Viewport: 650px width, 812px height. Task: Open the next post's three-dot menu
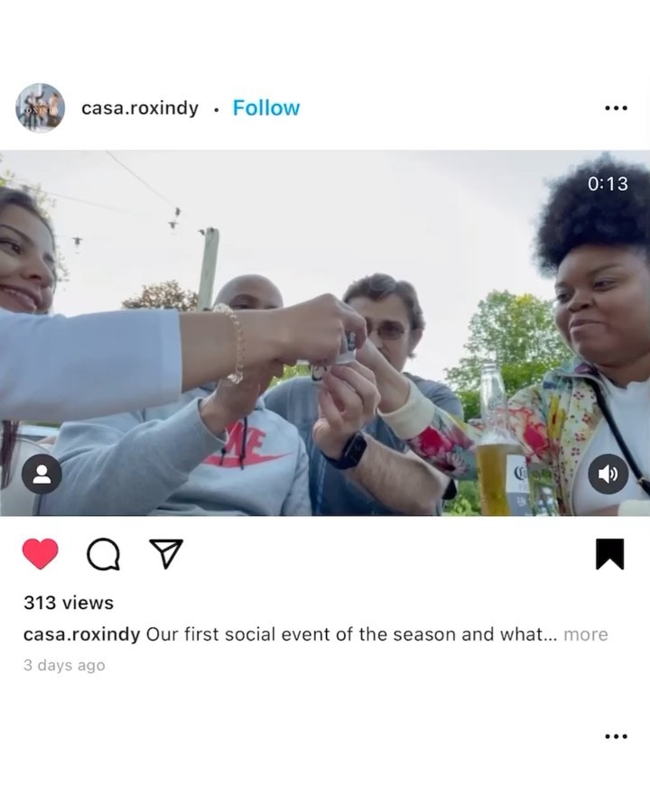[x=616, y=736]
